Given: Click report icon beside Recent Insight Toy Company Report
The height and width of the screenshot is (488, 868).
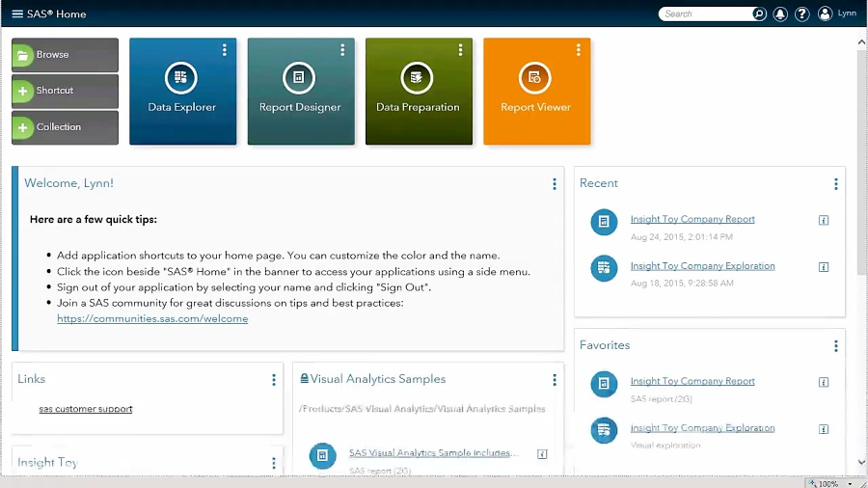Looking at the screenshot, I should 604,222.
